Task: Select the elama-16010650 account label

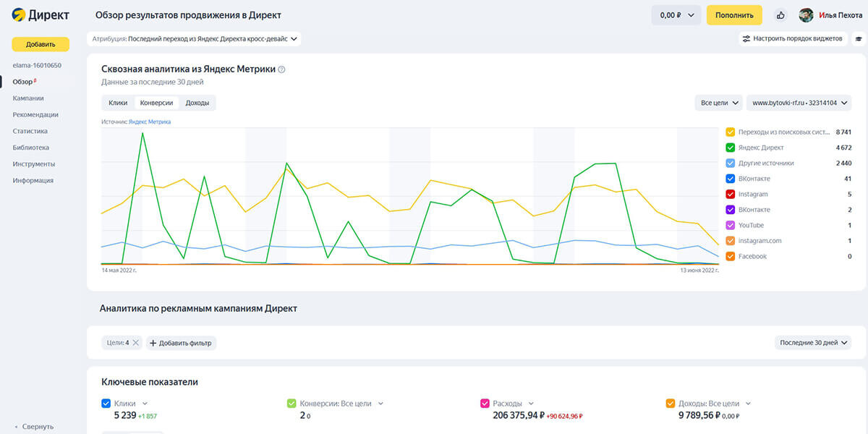Action: click(37, 65)
